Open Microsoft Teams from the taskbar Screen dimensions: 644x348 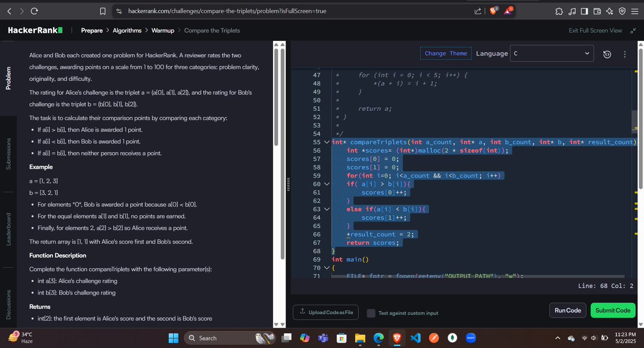(x=323, y=338)
